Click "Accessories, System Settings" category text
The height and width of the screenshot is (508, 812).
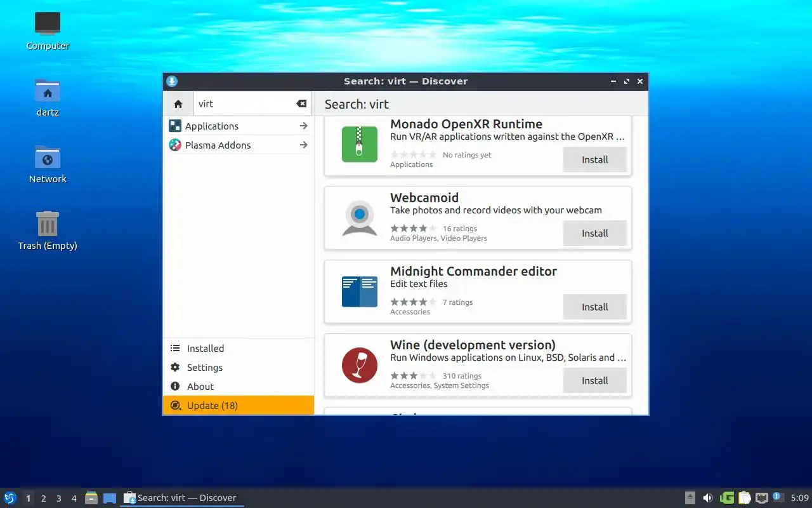[440, 385]
